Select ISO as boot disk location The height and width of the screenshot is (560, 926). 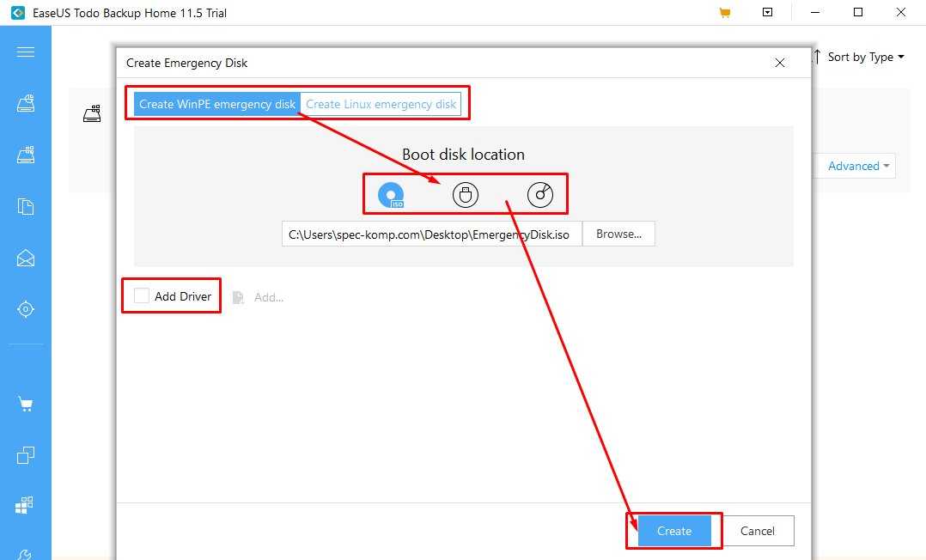coord(391,196)
